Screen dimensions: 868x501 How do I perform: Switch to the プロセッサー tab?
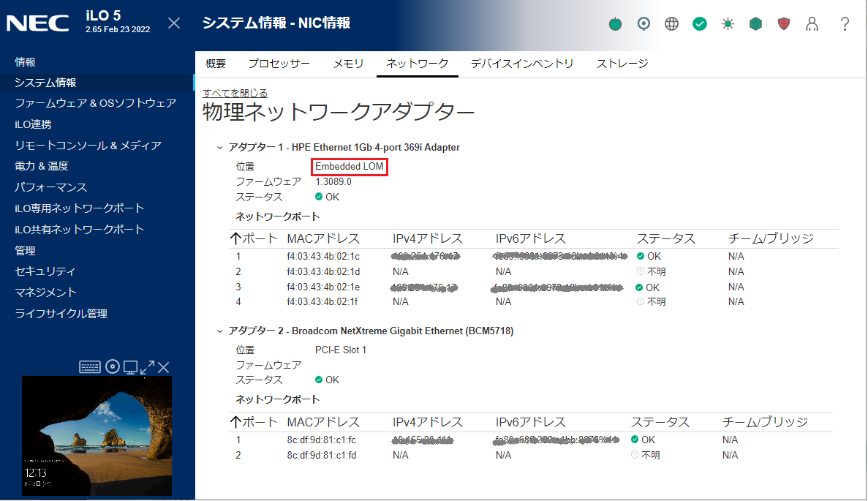click(x=279, y=64)
